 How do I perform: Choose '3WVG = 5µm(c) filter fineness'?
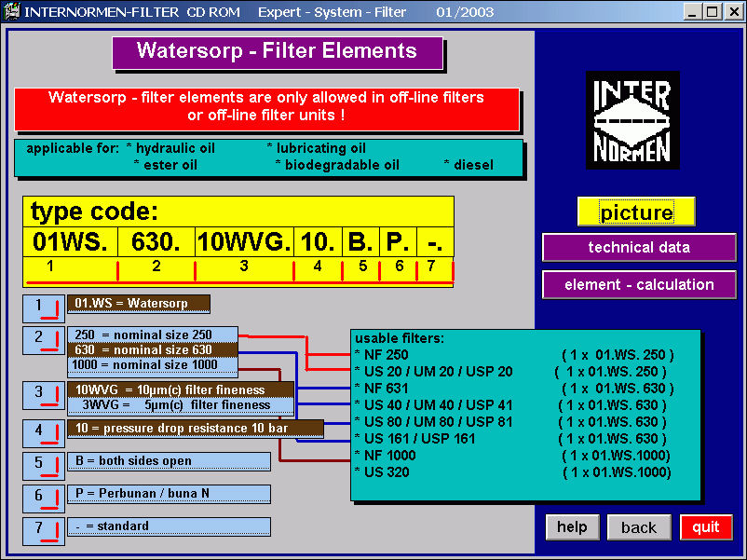click(181, 405)
